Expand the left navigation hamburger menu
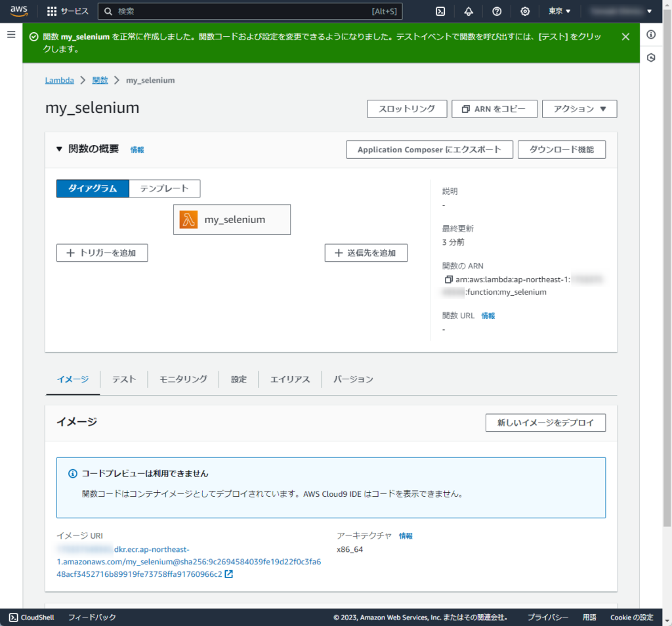Image resolution: width=672 pixels, height=626 pixels. (11, 34)
